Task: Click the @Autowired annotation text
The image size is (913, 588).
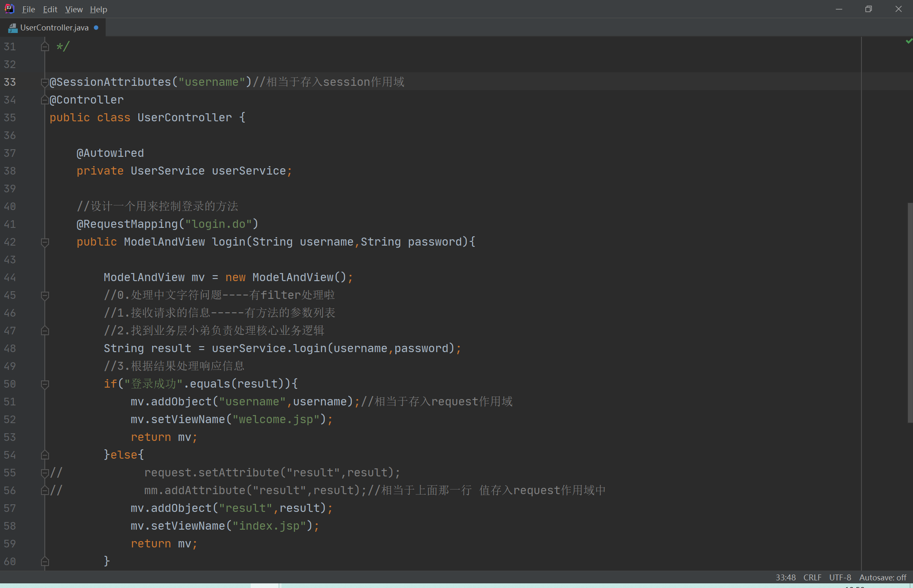Action: [110, 153]
